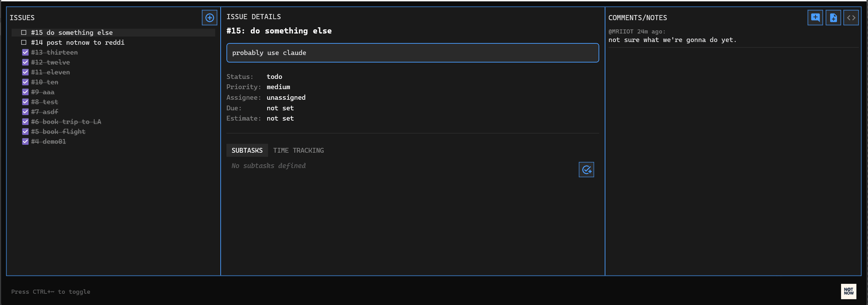
Task: Switch to the TIME TRACKING tab
Action: click(298, 151)
